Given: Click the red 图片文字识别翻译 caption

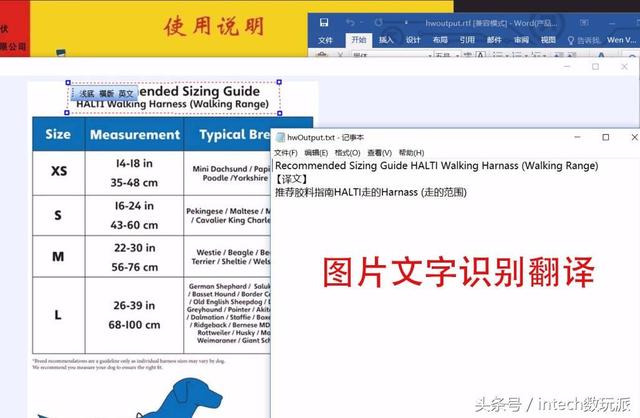Looking at the screenshot, I should 458,272.
